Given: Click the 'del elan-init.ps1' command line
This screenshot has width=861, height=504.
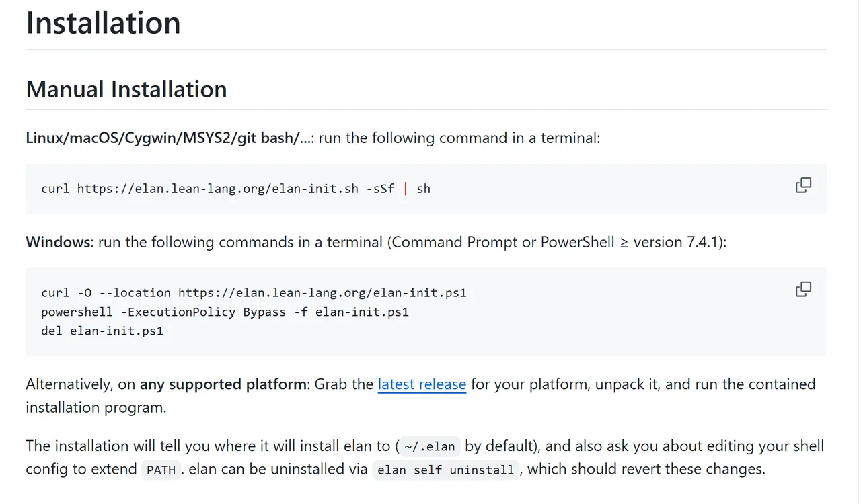Looking at the screenshot, I should click(102, 331).
